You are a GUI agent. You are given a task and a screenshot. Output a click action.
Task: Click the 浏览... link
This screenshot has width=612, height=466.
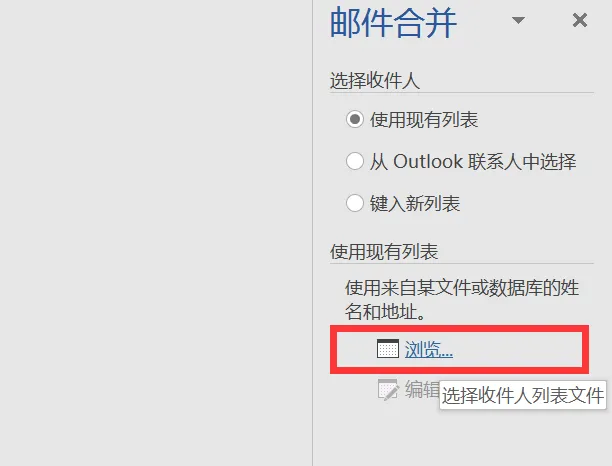(429, 349)
